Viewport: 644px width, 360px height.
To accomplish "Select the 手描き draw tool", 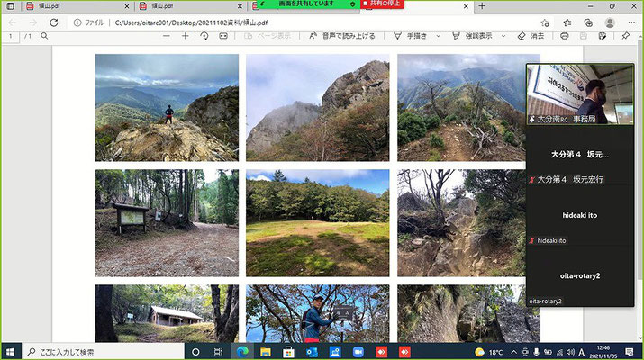I will (411, 36).
